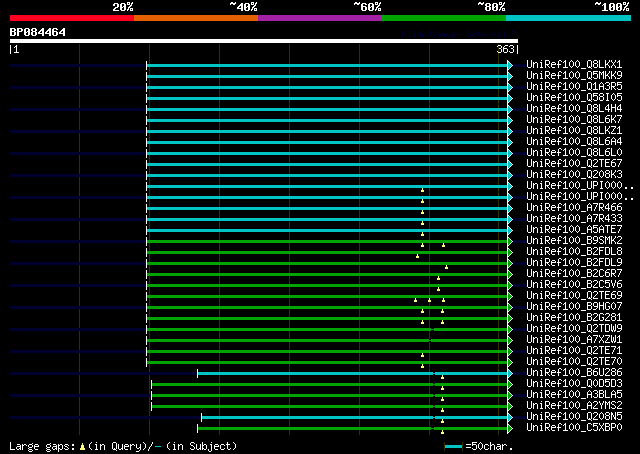Open hit UniRef100_B2FDL9

point(574,262)
